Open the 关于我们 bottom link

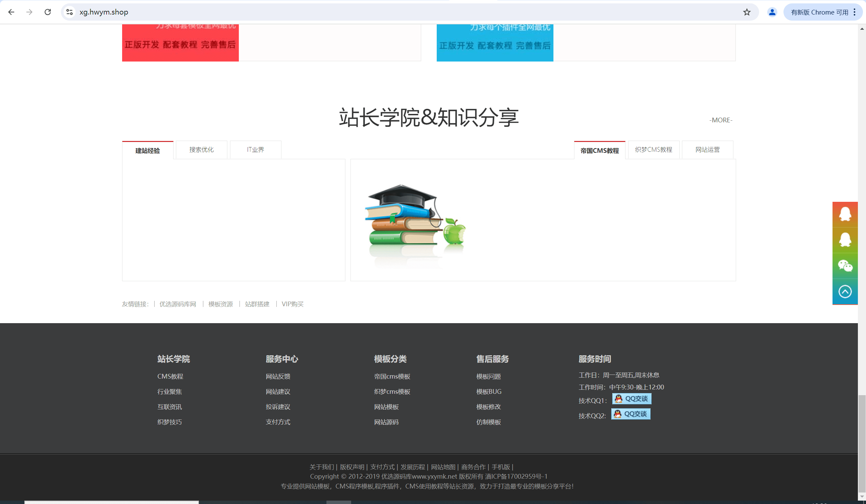point(322,467)
